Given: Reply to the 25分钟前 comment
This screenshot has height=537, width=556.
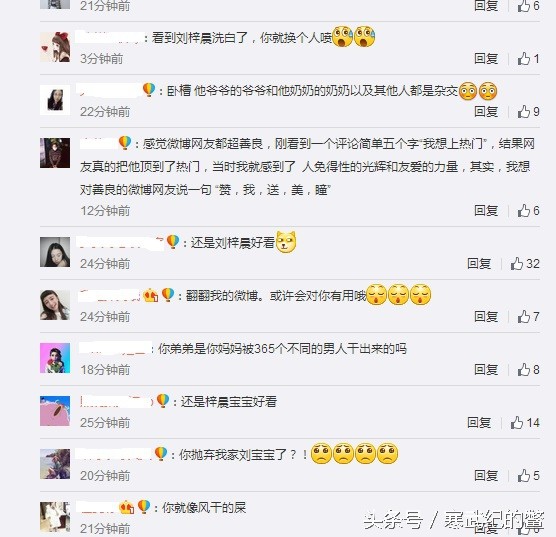Looking at the screenshot, I should [x=479, y=422].
